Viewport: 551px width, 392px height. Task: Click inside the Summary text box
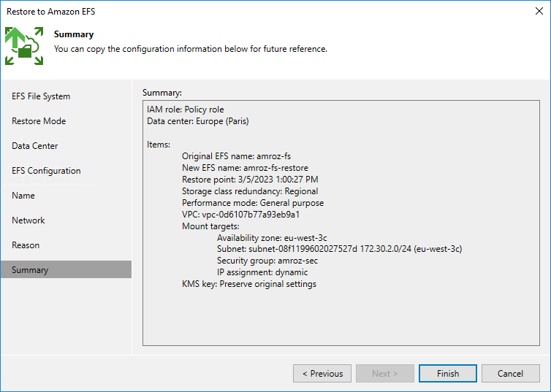[341, 314]
